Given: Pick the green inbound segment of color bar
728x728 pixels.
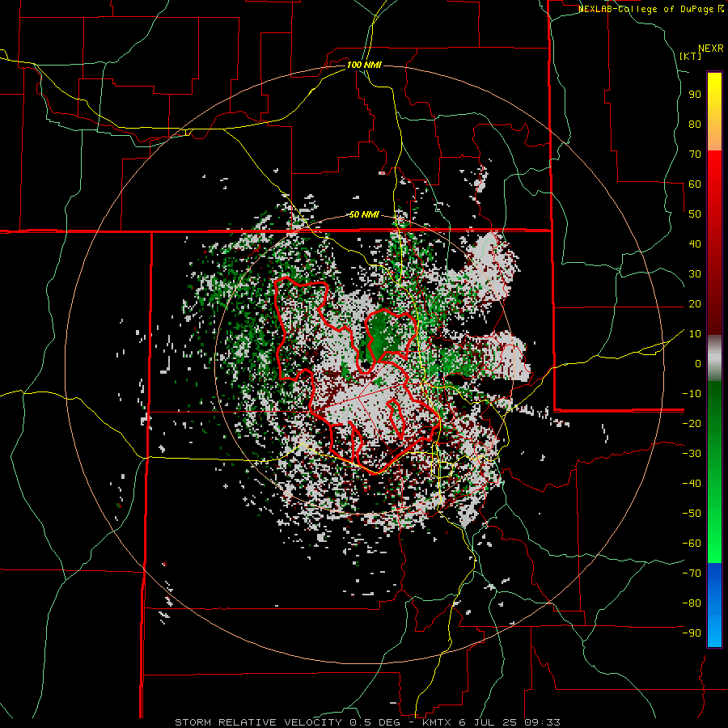Looking at the screenshot, I should tap(714, 472).
